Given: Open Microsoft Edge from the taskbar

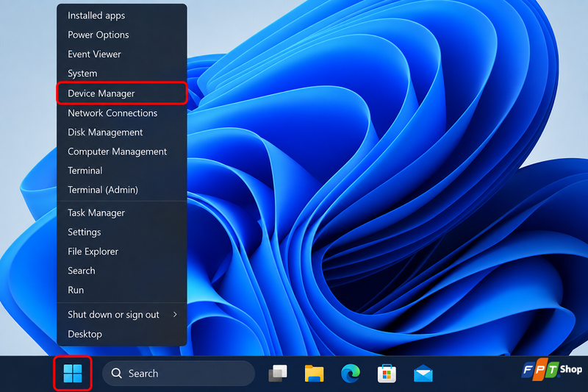Looking at the screenshot, I should click(x=351, y=373).
